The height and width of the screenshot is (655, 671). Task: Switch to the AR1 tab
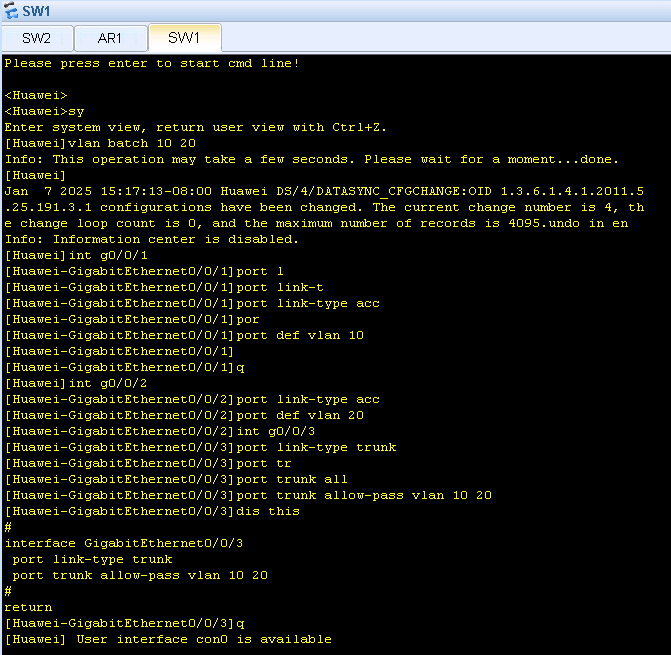click(110, 39)
